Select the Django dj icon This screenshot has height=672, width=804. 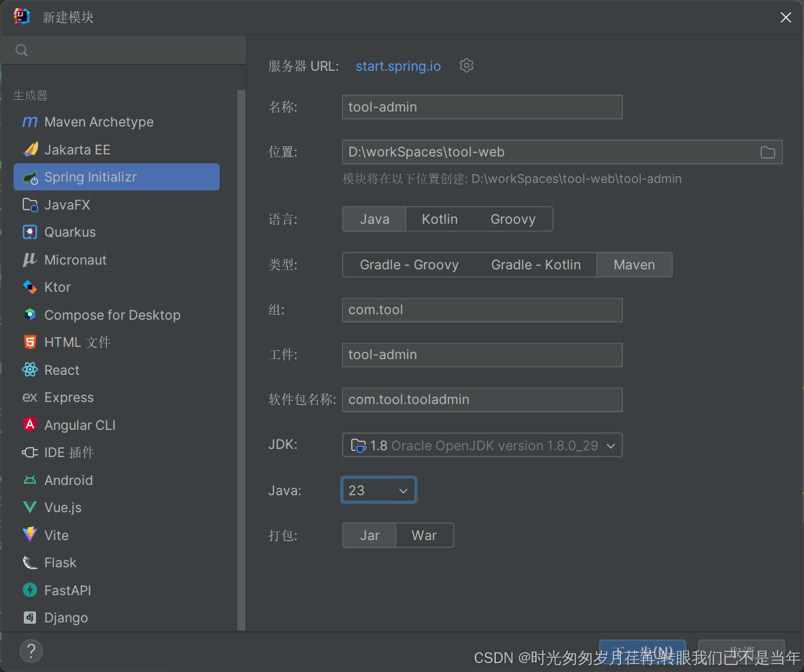click(x=30, y=618)
